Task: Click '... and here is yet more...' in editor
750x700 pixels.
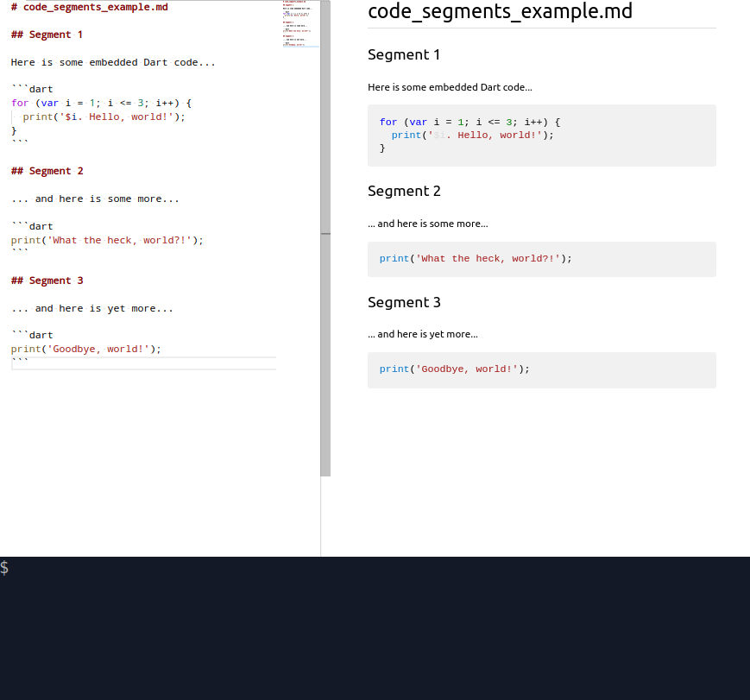Action: (x=92, y=309)
